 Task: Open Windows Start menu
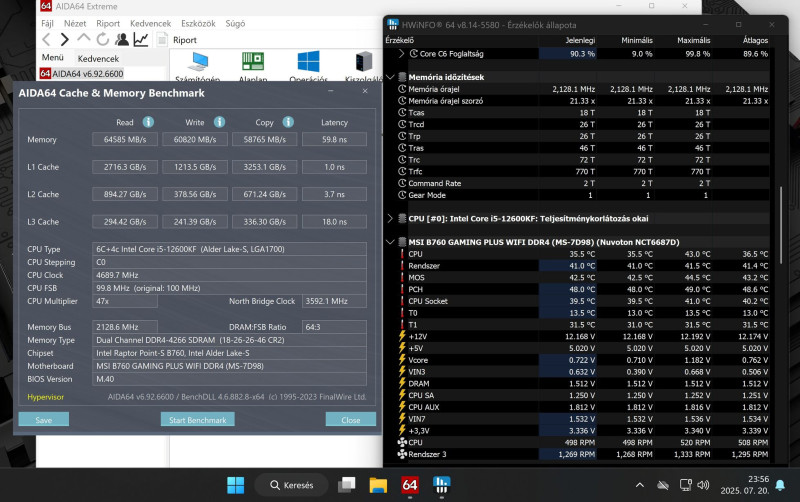tap(235, 485)
